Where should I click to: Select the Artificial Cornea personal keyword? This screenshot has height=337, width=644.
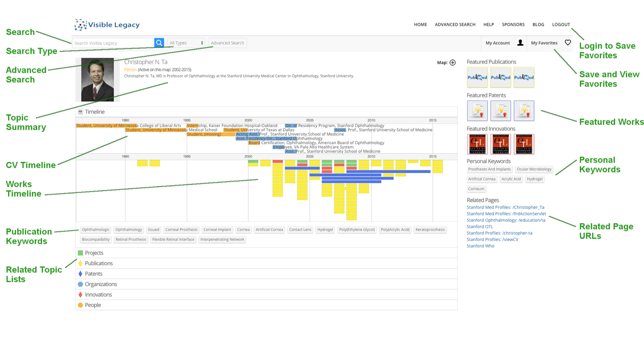(482, 179)
